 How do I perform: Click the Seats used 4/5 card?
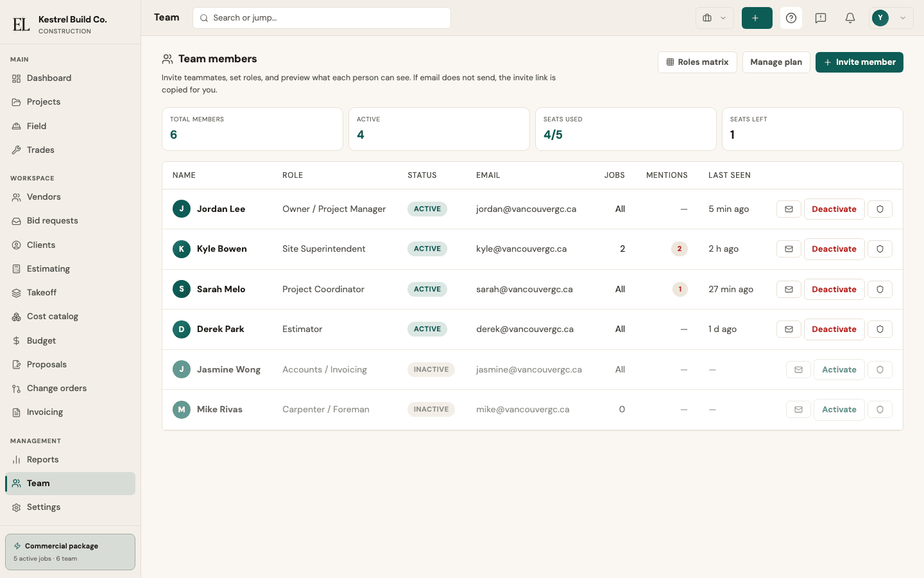pos(626,129)
